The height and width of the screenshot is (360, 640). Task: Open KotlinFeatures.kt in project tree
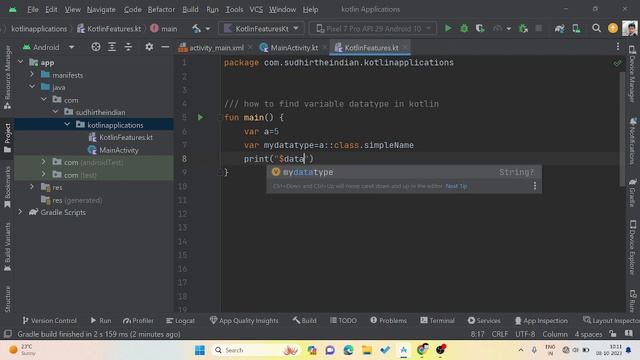click(x=126, y=138)
